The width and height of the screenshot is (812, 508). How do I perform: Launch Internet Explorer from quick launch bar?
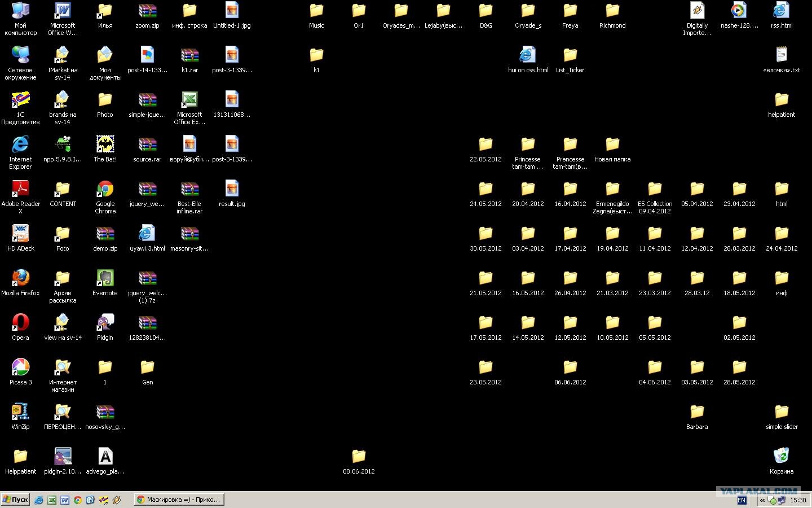(39, 500)
